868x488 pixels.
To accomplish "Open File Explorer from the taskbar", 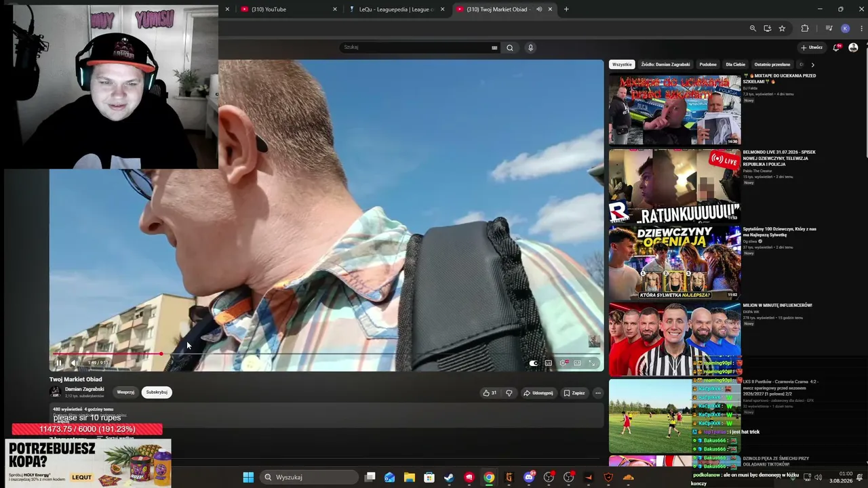I will (410, 477).
